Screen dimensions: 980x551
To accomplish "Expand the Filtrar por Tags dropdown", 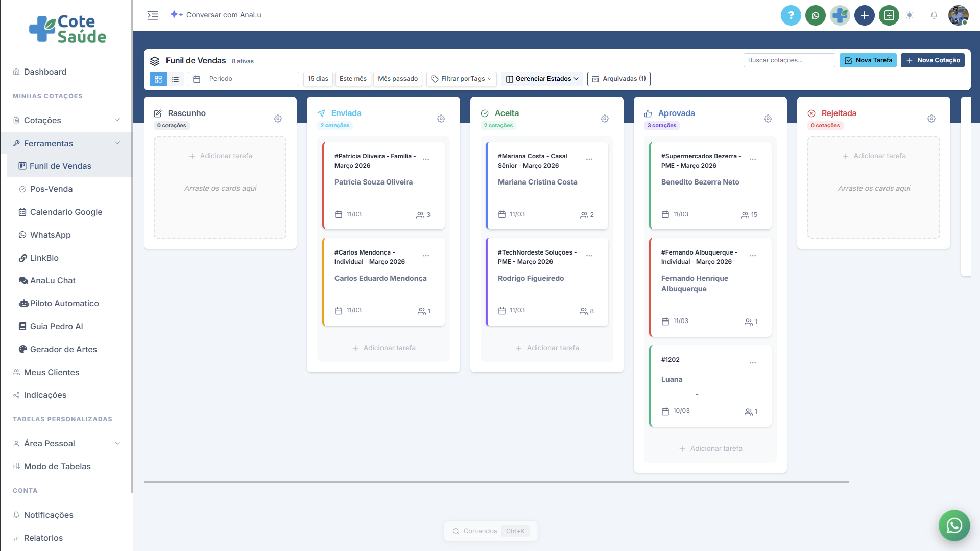I will (462, 79).
